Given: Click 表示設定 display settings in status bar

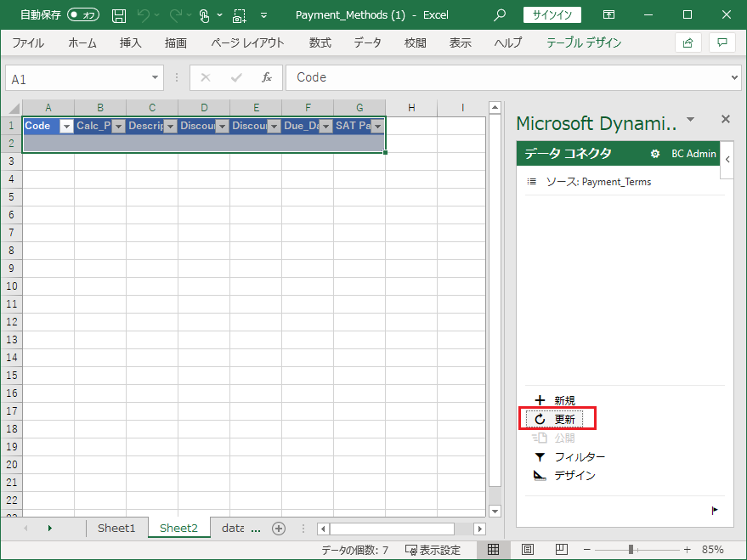Looking at the screenshot, I should [433, 550].
